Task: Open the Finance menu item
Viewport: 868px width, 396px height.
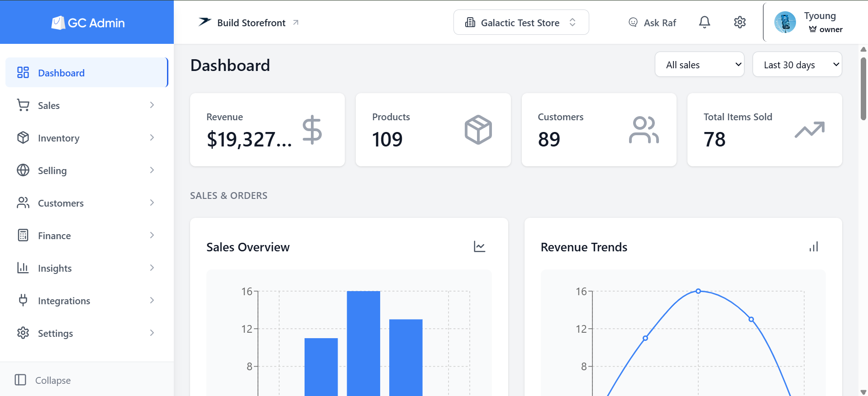Action: pos(86,235)
